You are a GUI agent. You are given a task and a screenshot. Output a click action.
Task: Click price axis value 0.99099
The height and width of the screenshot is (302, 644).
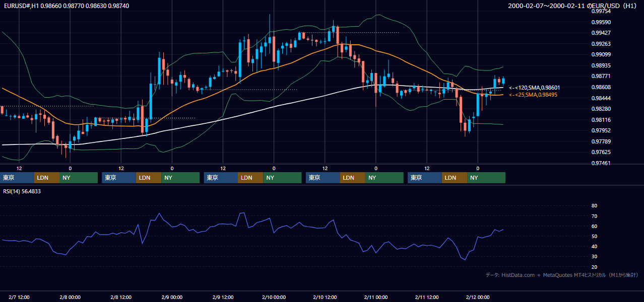point(601,54)
